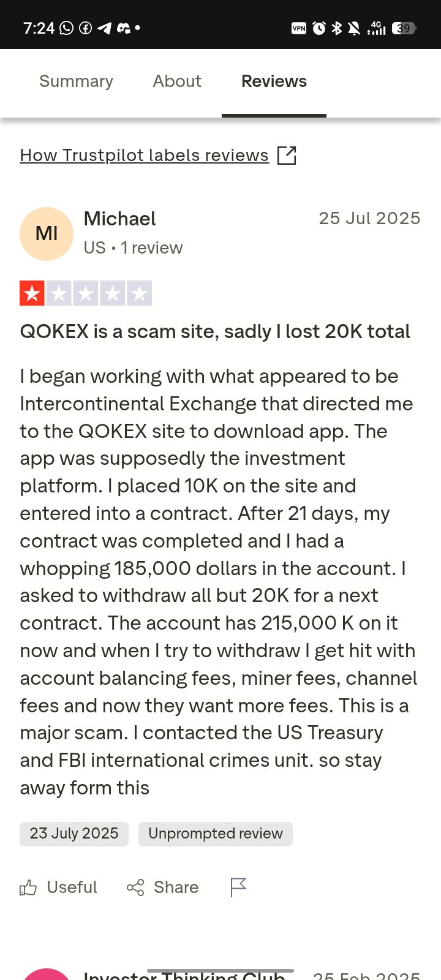Open the external link icon beside Trustpilot labels
Viewport: 441px width, 980px height.
pos(287,156)
